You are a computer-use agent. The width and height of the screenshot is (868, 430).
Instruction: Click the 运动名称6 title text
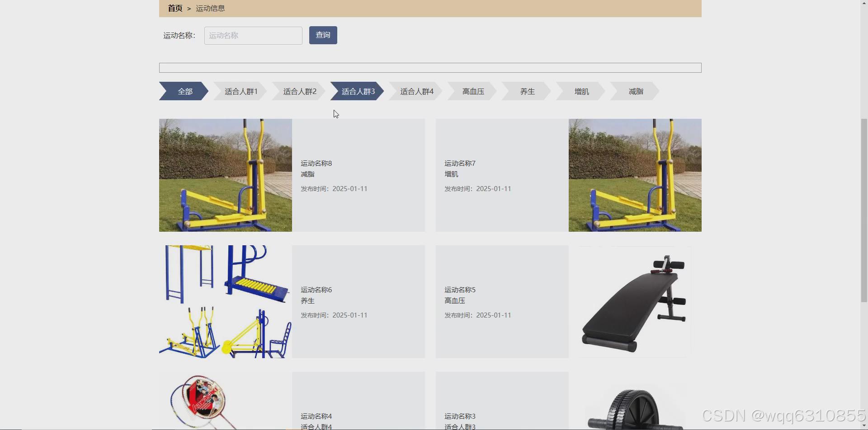pos(316,290)
